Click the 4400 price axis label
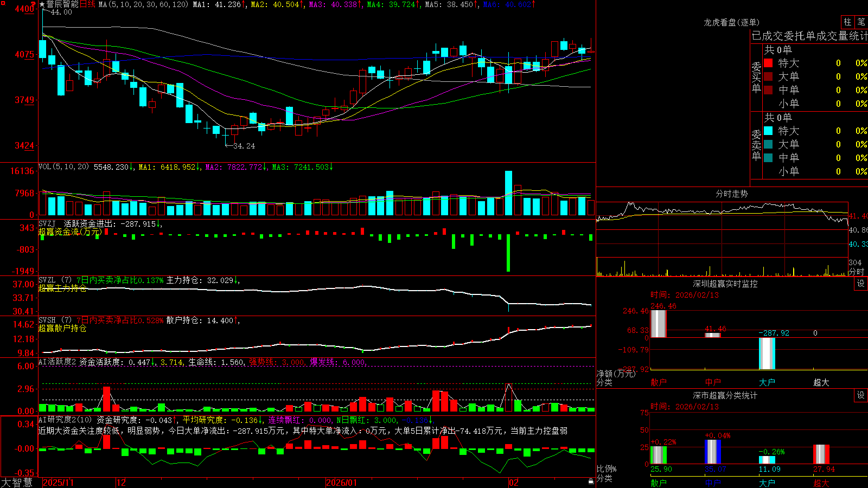This screenshot has width=868, height=488. click(x=24, y=9)
